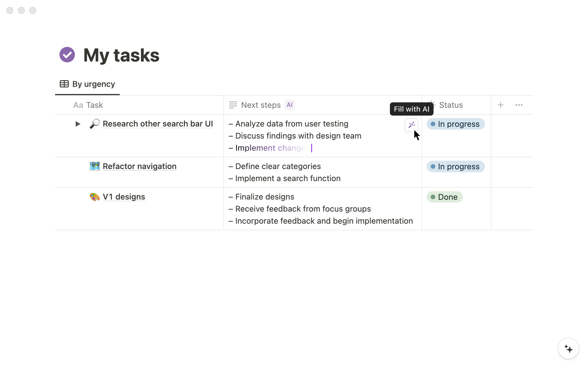Image resolution: width=588 pixels, height=368 pixels.
Task: Open the Next steps column header menu
Action: tap(323, 105)
